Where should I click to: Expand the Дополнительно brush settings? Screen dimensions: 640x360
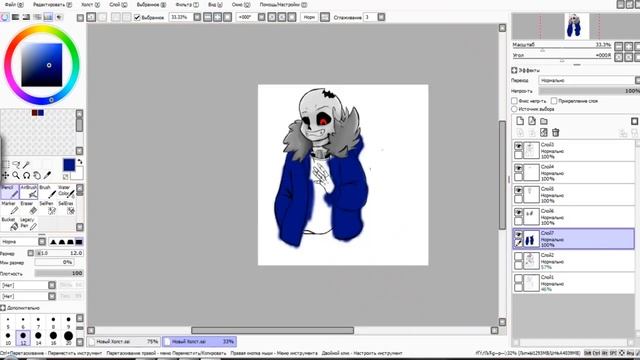tap(3, 308)
